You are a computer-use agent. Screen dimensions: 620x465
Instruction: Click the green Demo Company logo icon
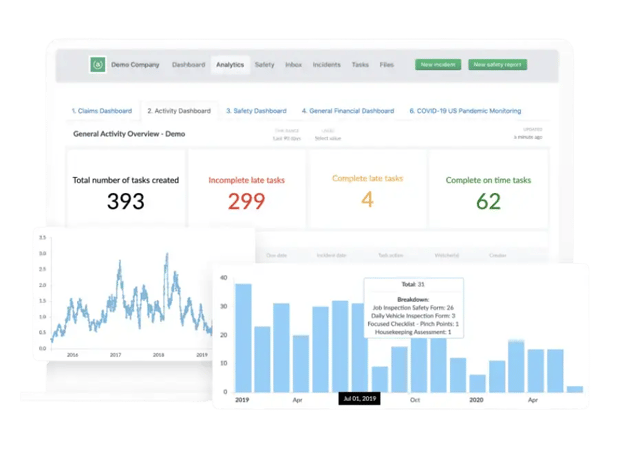97,65
